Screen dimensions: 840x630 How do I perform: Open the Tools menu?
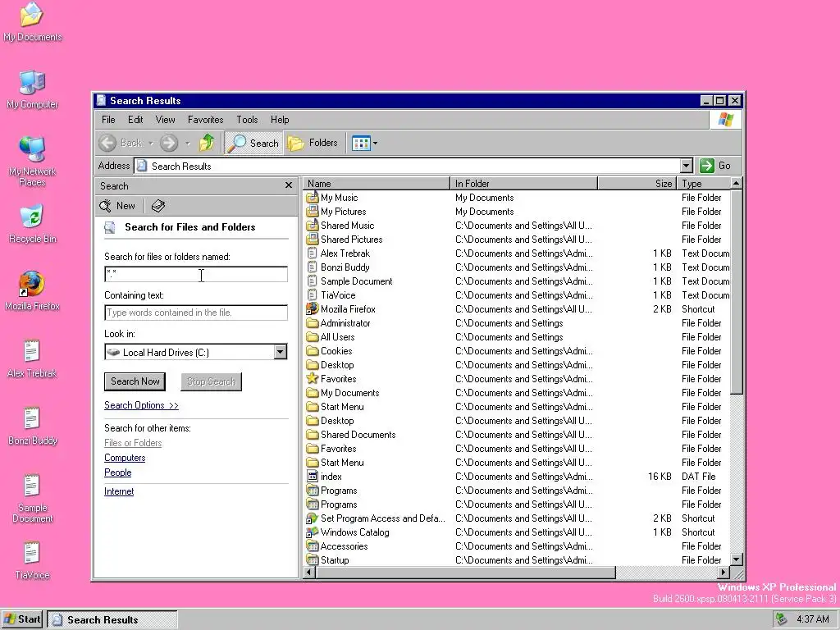coord(247,120)
